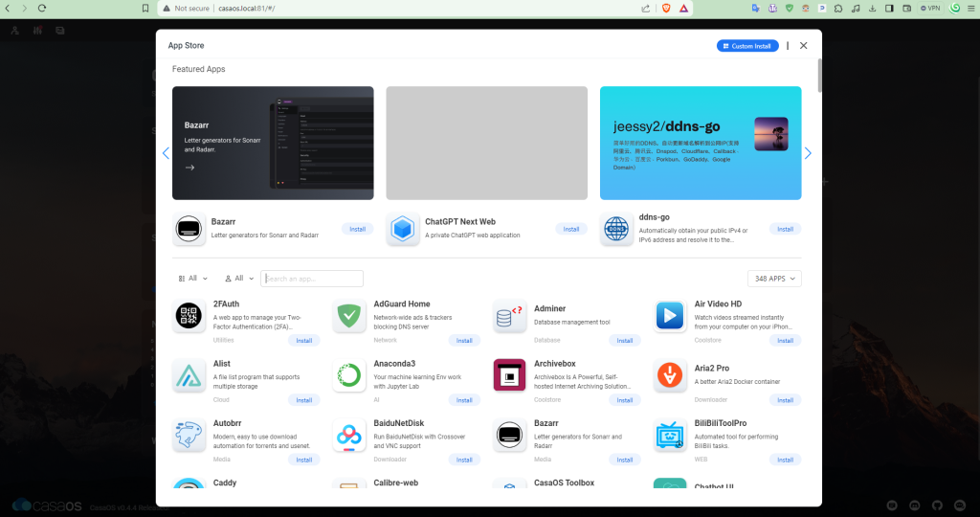
Task: Click the 'Calibre-web' app name
Action: point(396,483)
